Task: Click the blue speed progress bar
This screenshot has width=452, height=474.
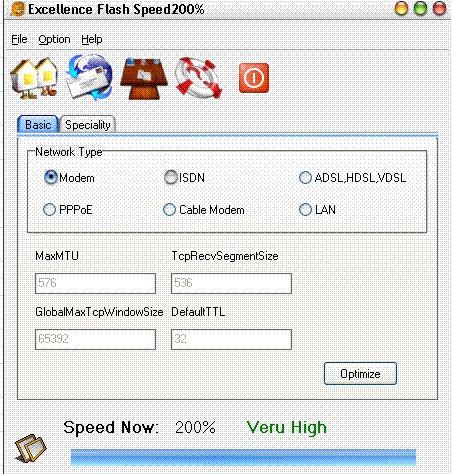Action: click(243, 457)
